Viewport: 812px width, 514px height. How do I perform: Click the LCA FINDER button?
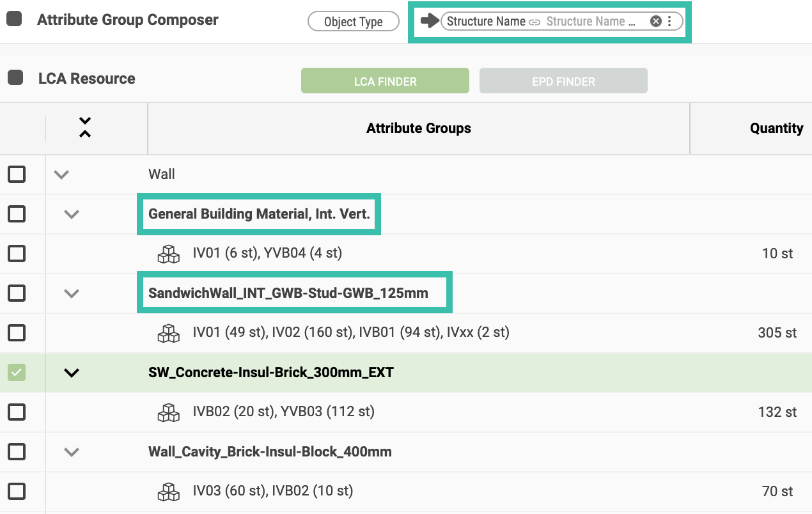pyautogui.click(x=385, y=81)
